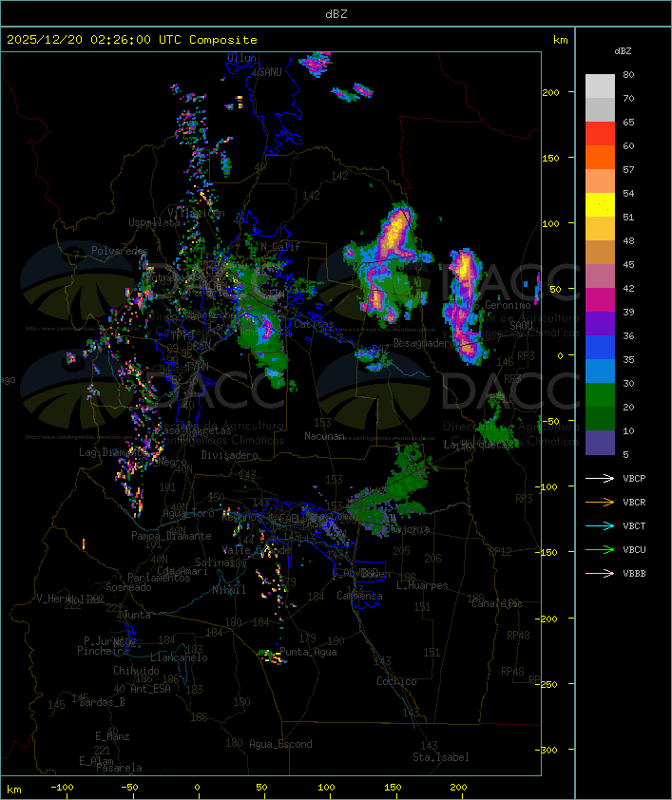The width and height of the screenshot is (672, 800).
Task: Click the Llancanelo place label
Action: click(179, 657)
